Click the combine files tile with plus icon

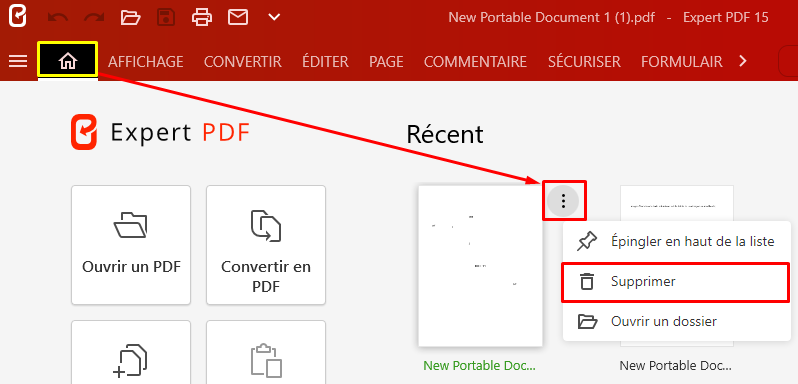[131, 352]
